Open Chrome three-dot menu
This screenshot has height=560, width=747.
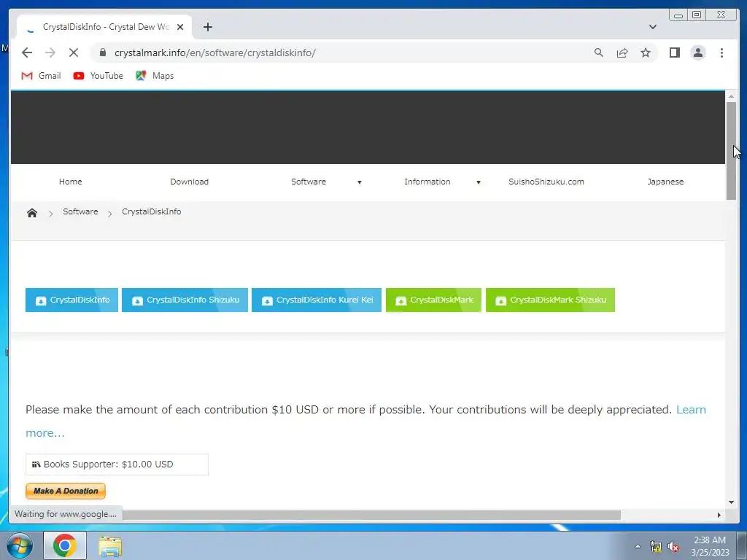click(721, 52)
